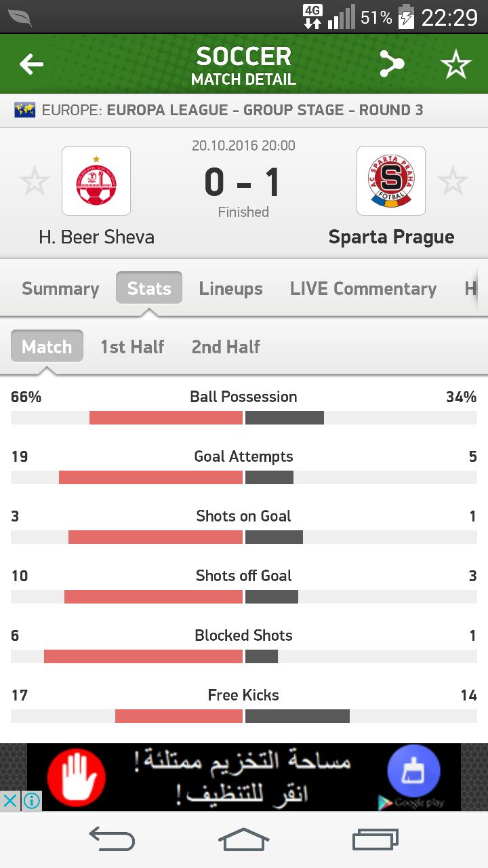
Task: Open Sparta Prague team logo
Action: coord(391,181)
